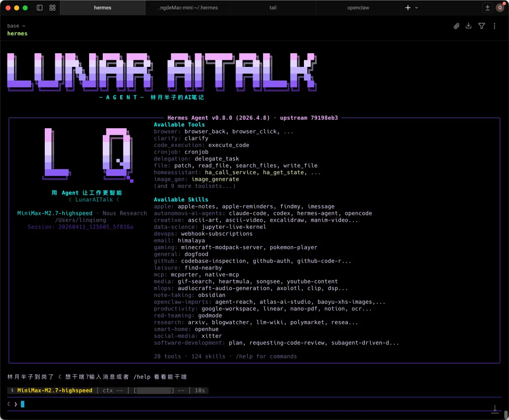Click the himalaya email skill
The image size is (509, 420).
pyautogui.click(x=191, y=240)
